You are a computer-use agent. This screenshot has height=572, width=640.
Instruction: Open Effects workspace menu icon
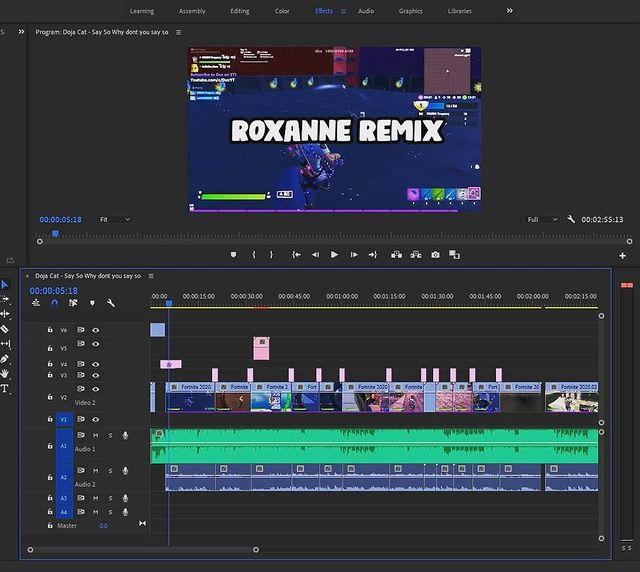click(x=343, y=11)
